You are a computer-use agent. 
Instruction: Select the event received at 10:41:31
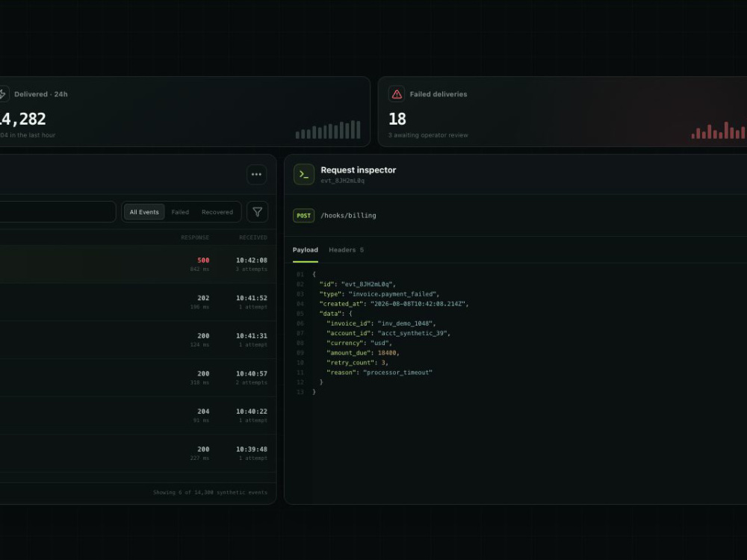pyautogui.click(x=137, y=340)
